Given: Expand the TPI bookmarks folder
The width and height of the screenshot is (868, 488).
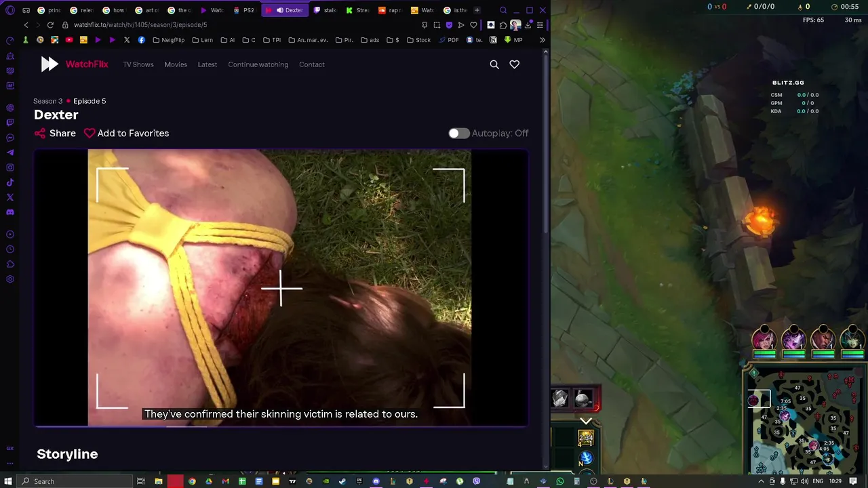Looking at the screenshot, I should tap(272, 40).
